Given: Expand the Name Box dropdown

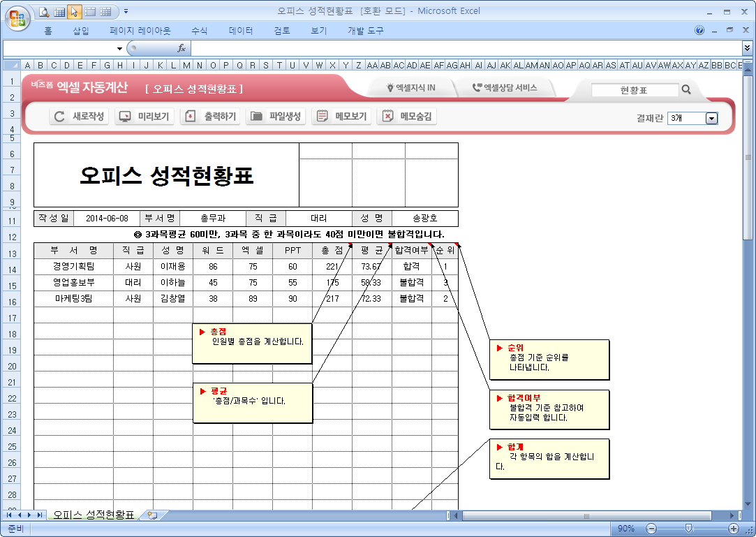Looking at the screenshot, I should [x=119, y=48].
